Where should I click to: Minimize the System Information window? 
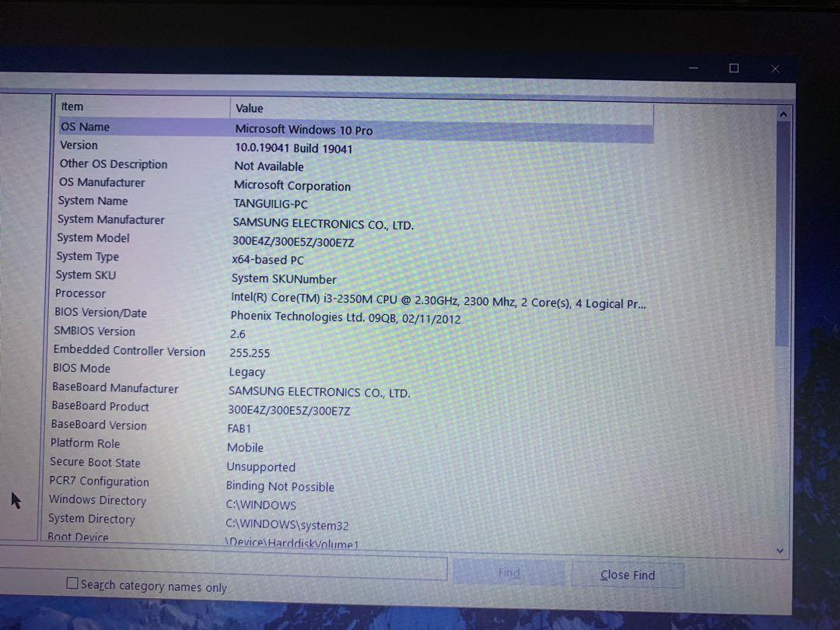(x=694, y=68)
